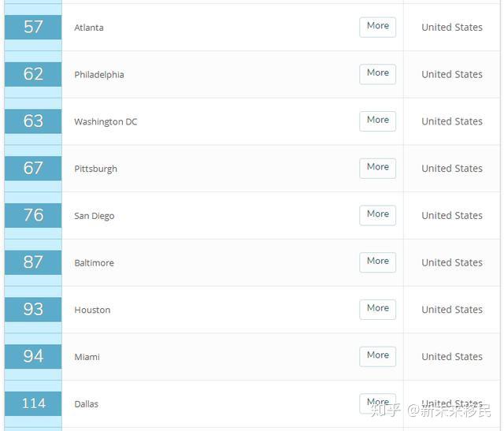Open the More button for Houston
This screenshot has height=431, width=504.
[378, 309]
